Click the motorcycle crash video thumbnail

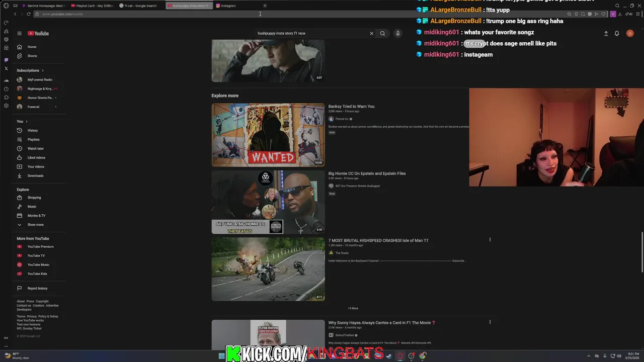[268, 269]
